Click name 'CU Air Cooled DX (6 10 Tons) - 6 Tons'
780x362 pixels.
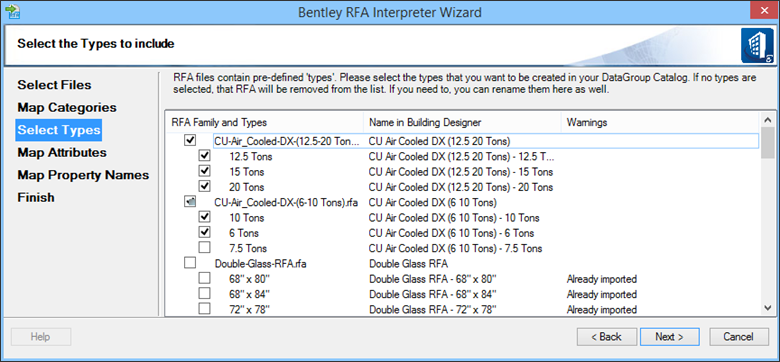click(x=452, y=233)
